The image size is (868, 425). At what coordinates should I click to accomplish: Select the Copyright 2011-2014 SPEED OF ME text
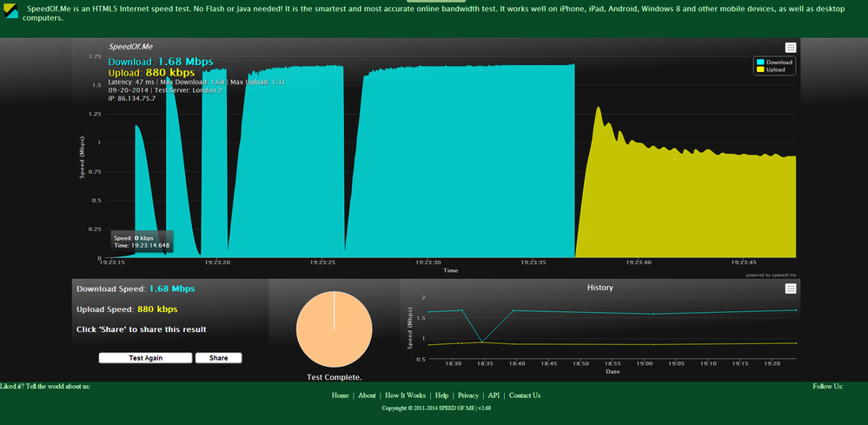coord(436,408)
